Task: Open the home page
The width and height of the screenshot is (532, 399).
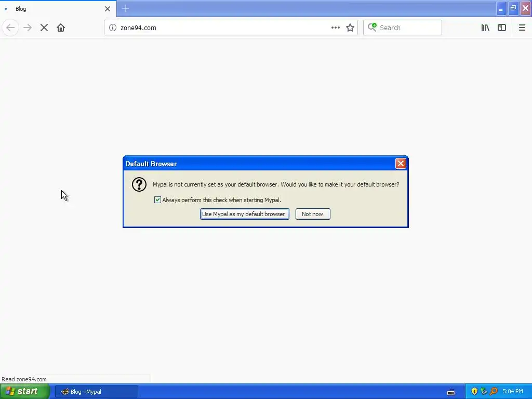Action: point(61,28)
